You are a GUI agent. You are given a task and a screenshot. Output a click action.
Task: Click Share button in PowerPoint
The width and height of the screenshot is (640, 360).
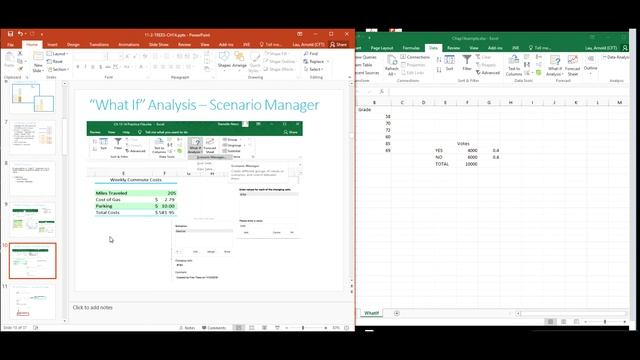339,44
